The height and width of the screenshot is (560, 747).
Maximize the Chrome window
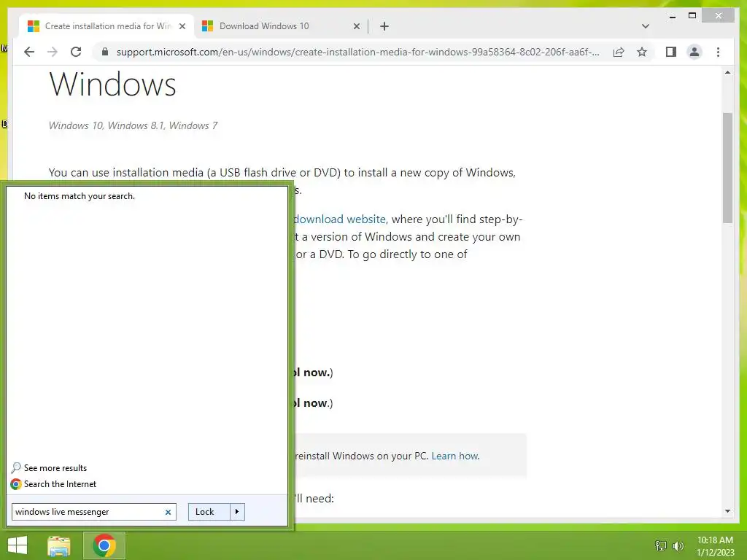(x=692, y=16)
